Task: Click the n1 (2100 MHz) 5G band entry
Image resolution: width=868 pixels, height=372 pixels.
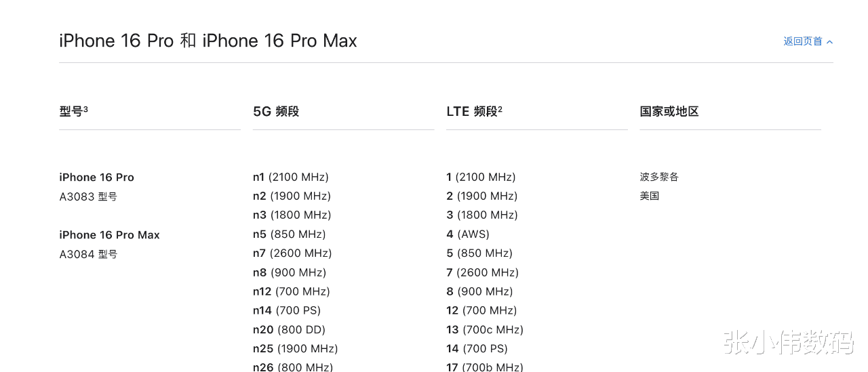Action: pos(290,177)
